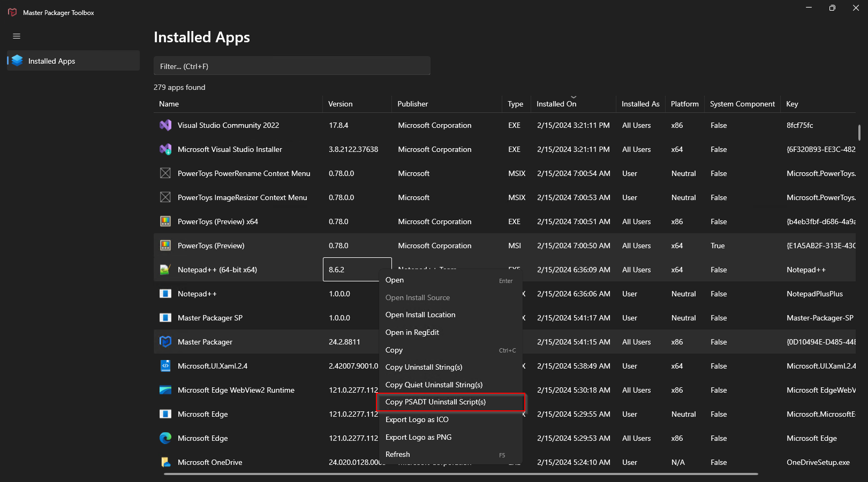This screenshot has height=482, width=868.
Task: Click the Master Packager row icon
Action: 165,342
